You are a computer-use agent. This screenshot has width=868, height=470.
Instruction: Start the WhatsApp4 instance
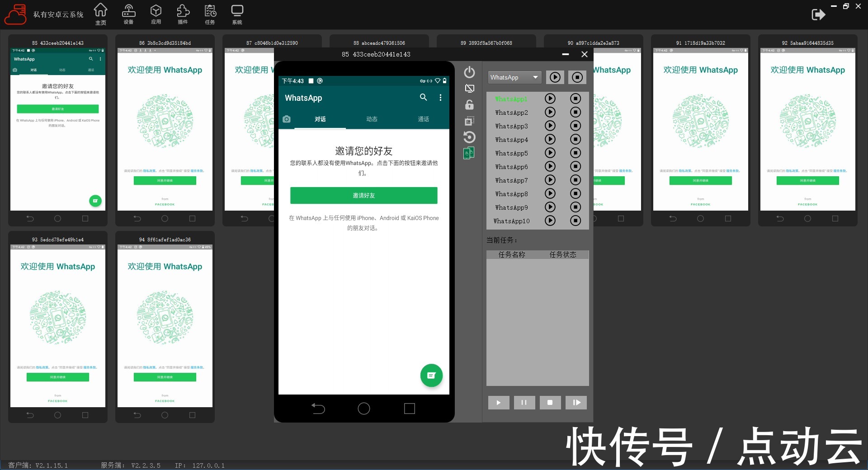550,139
